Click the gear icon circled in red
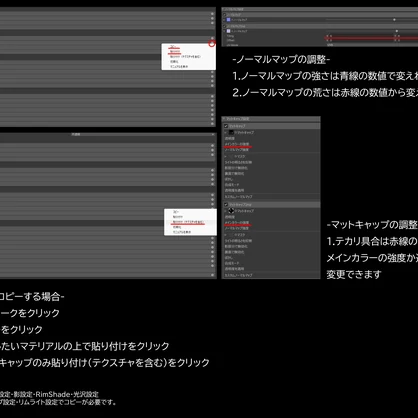418x418 pixels. click(x=212, y=43)
